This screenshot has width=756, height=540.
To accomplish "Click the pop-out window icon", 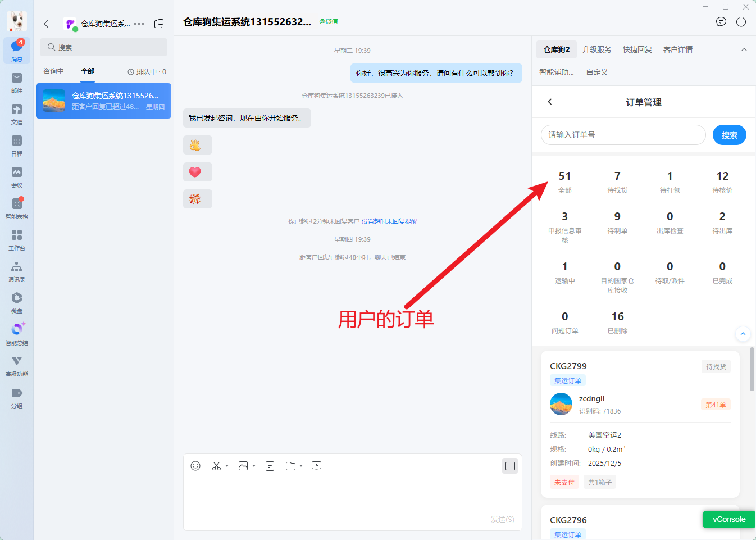I will (x=159, y=24).
